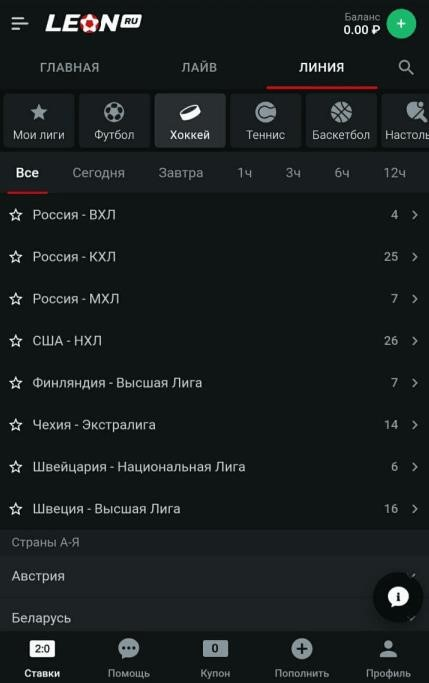Open the chat info bubble icon

click(398, 597)
